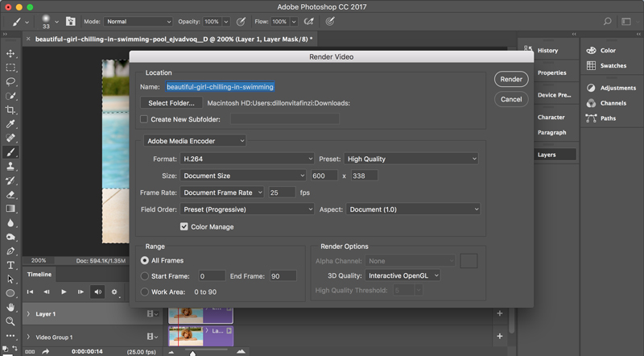Open the History panel
Image resolution: width=644 pixels, height=356 pixels.
click(547, 50)
